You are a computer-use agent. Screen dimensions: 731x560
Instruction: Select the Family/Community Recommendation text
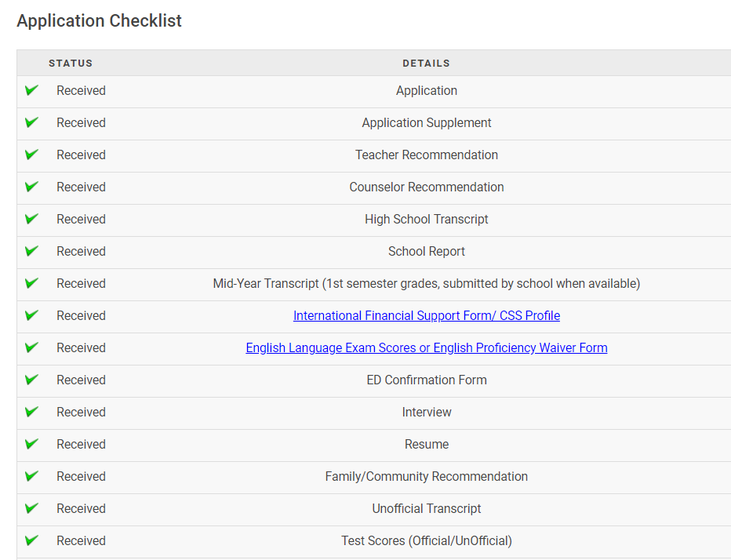(427, 477)
